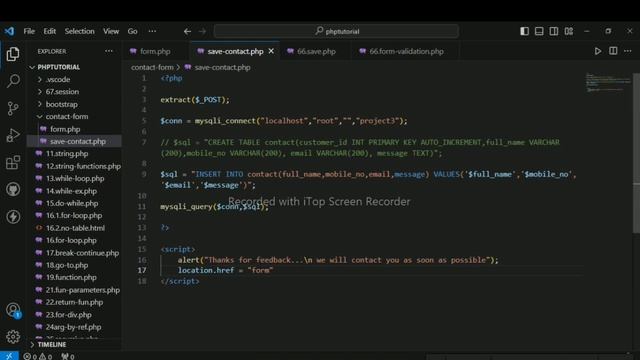Click the ports indicator in status bar
The image size is (640, 360).
(68, 356)
